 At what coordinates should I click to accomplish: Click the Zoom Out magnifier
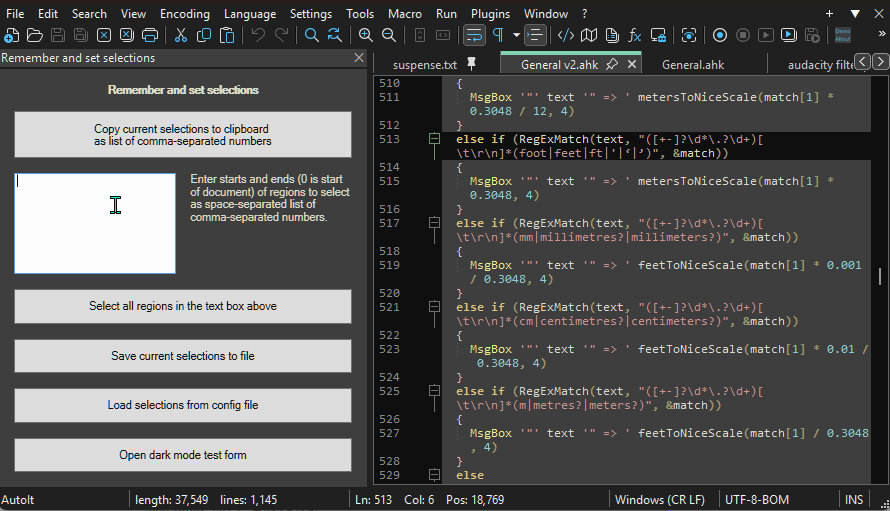389,35
